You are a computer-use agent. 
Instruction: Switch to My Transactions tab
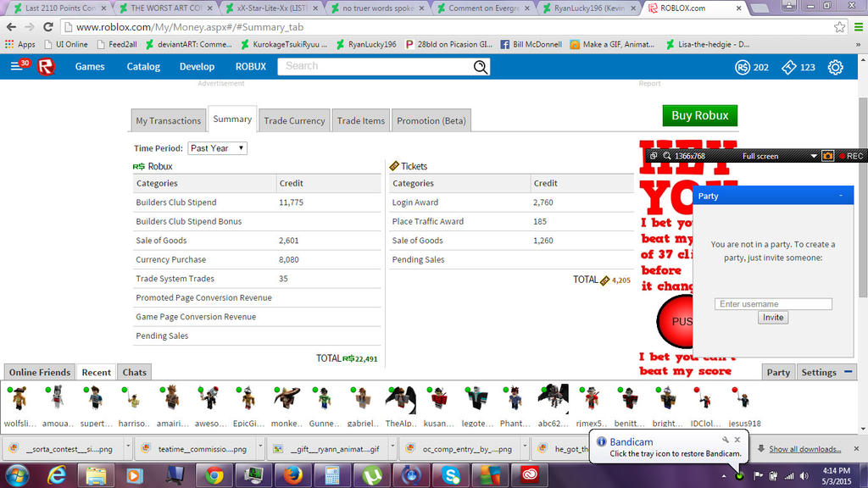[x=169, y=120]
